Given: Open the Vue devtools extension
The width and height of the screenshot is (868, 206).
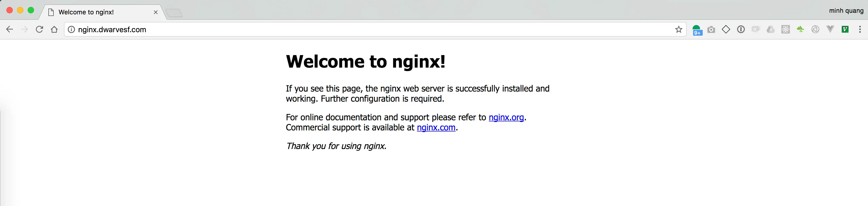Looking at the screenshot, I should point(830,29).
